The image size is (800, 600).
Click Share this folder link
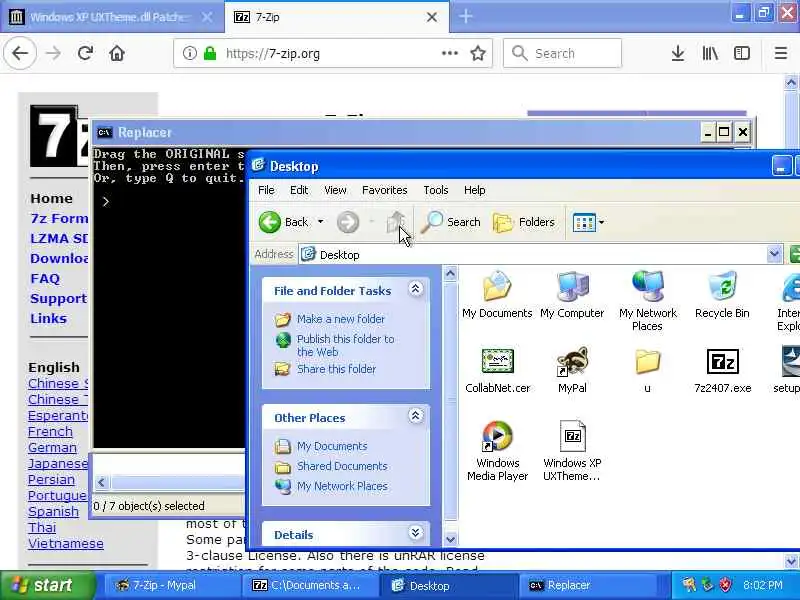[x=336, y=369]
